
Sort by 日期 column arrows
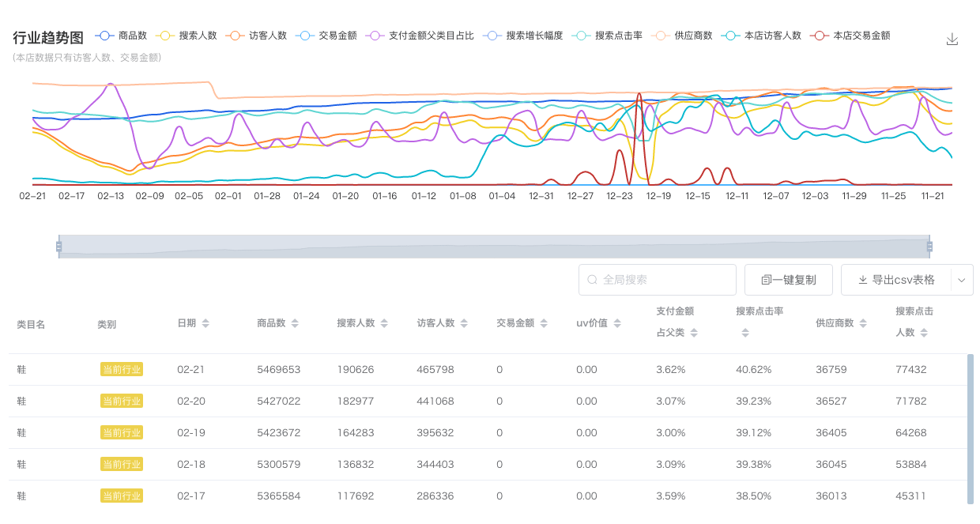[x=205, y=323]
